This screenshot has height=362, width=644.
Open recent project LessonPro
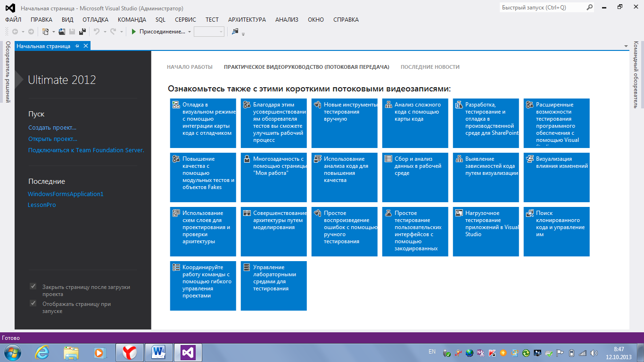(x=42, y=205)
